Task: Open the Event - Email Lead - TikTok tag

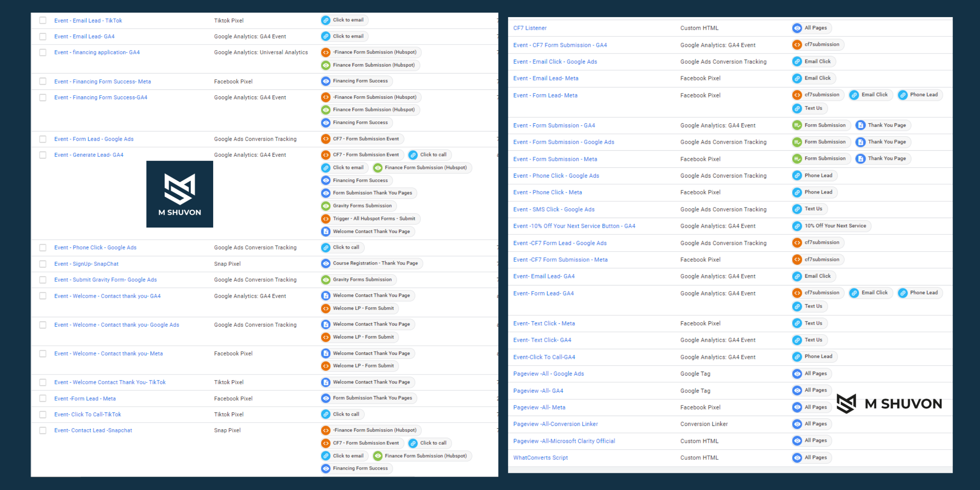Action: (x=88, y=20)
